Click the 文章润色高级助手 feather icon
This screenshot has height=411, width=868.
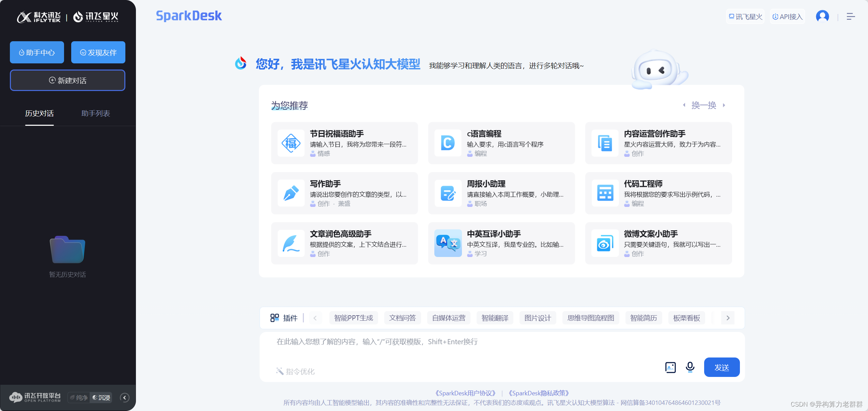291,243
